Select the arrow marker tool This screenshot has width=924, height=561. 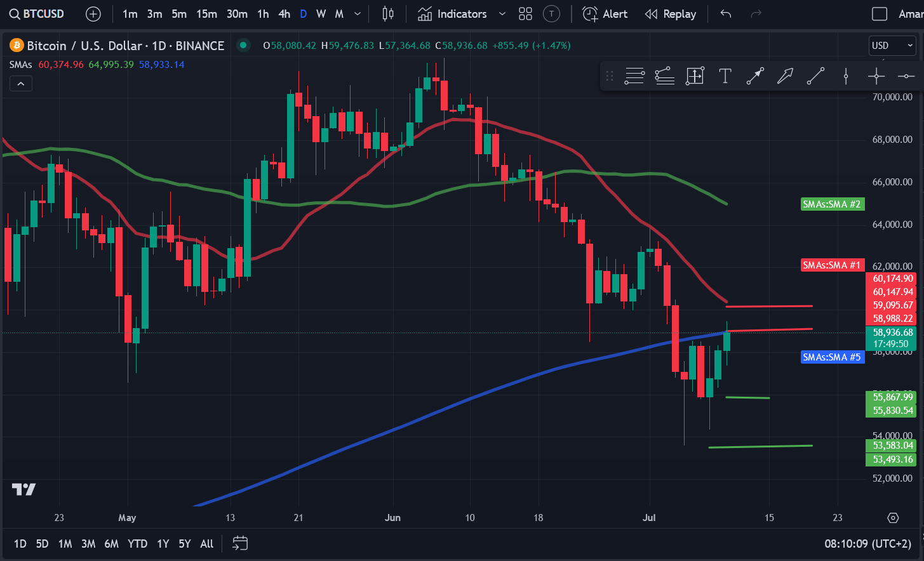click(755, 76)
